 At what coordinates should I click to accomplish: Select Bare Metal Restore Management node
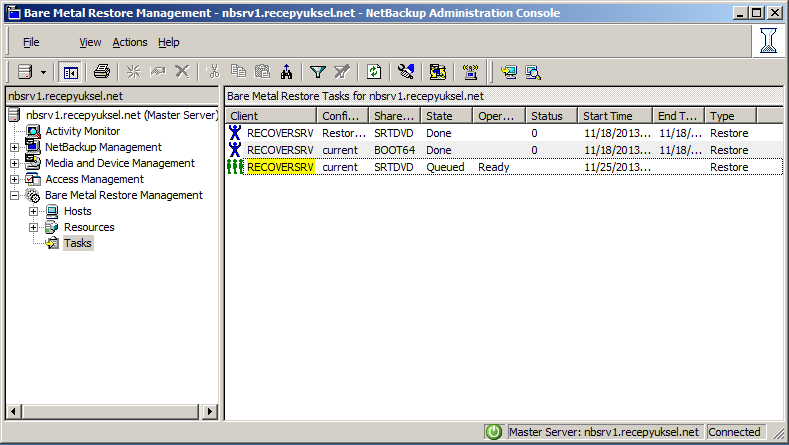pos(124,195)
